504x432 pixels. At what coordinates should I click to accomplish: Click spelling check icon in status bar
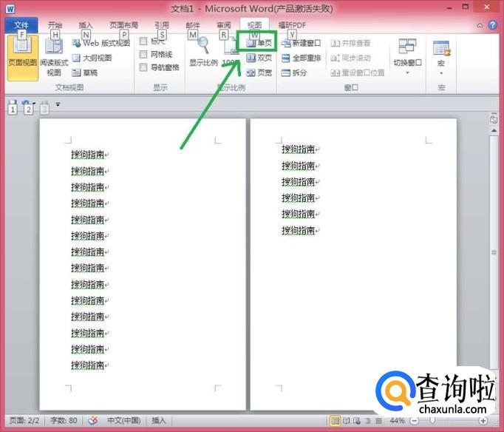pos(93,420)
